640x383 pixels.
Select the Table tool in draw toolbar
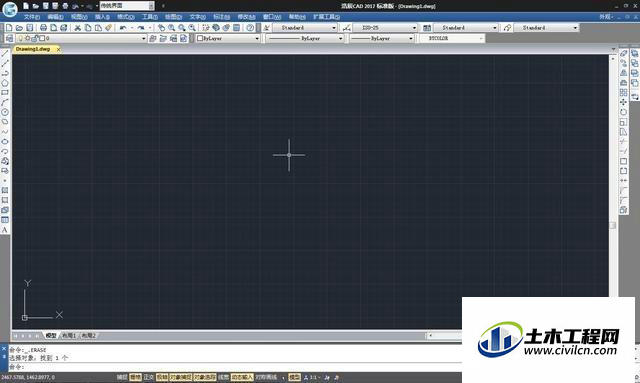pos(5,220)
